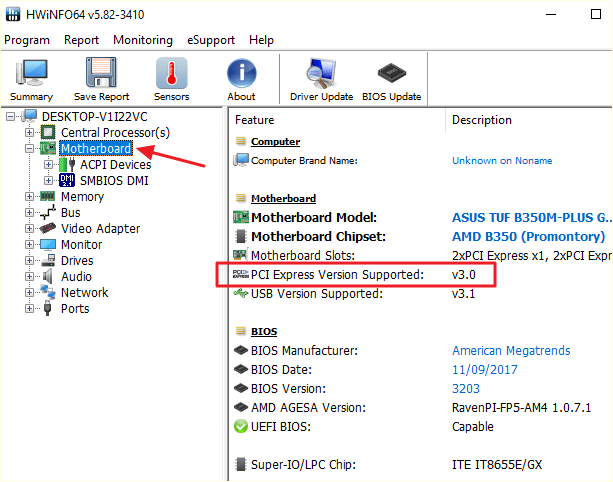Expand the Network tree node
613x482 pixels.
point(29,293)
